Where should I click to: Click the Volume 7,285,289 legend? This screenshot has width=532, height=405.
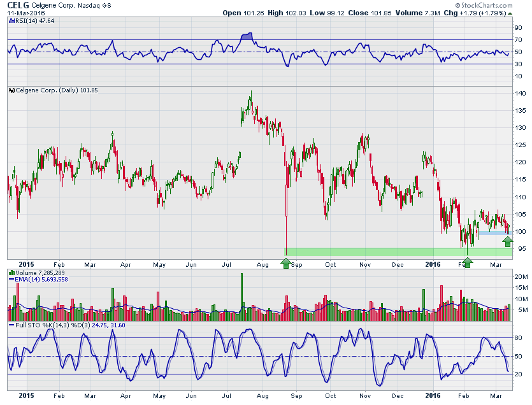40,273
